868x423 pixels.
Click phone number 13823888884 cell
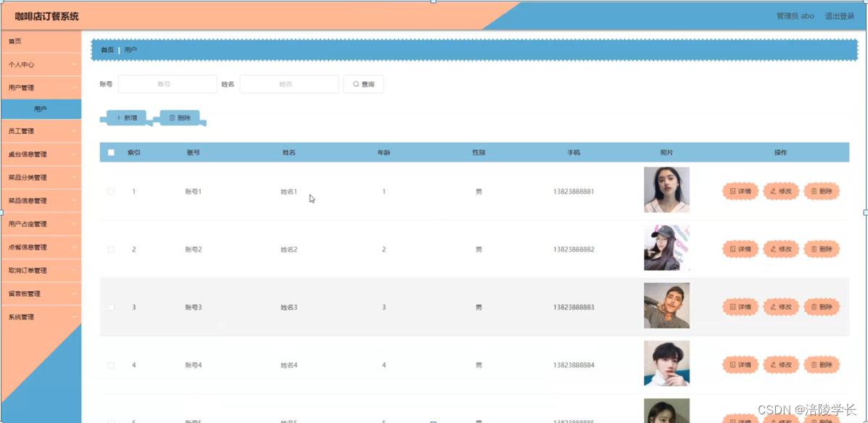click(x=574, y=365)
